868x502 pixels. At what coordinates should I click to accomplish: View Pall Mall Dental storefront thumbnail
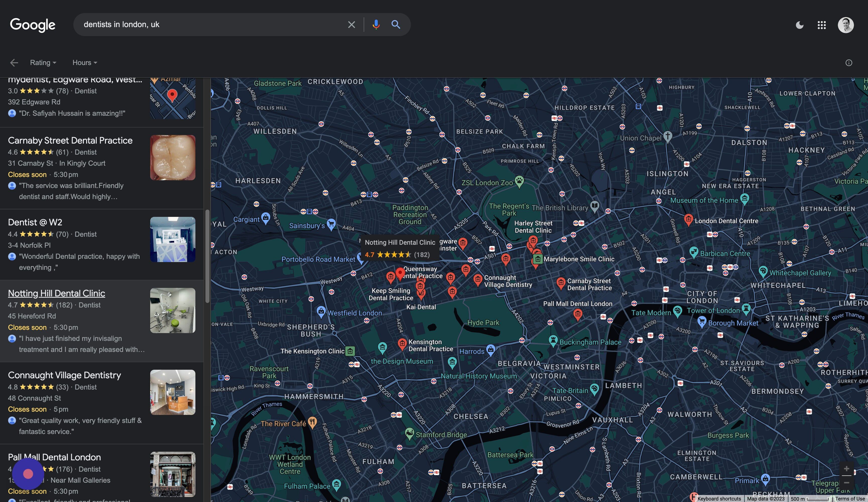coord(173,474)
